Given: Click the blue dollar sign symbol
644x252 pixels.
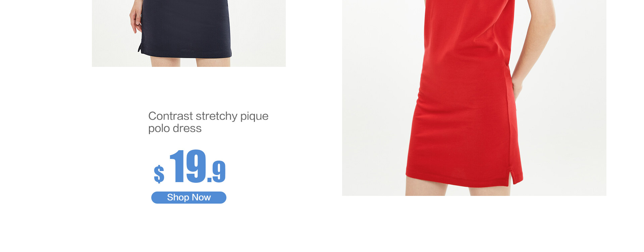Looking at the screenshot, I should tap(159, 174).
